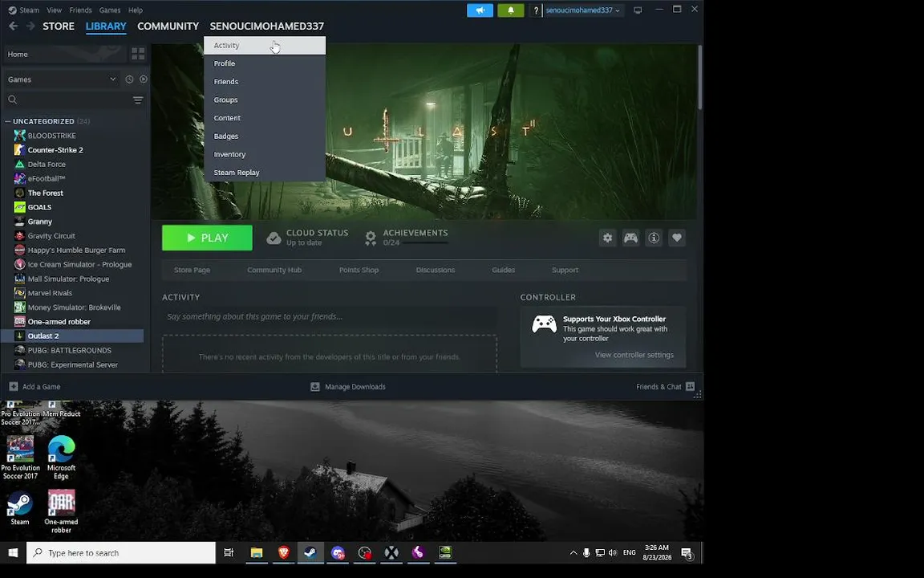This screenshot has width=924, height=578.
Task: Open Discussions link
Action: [436, 270]
